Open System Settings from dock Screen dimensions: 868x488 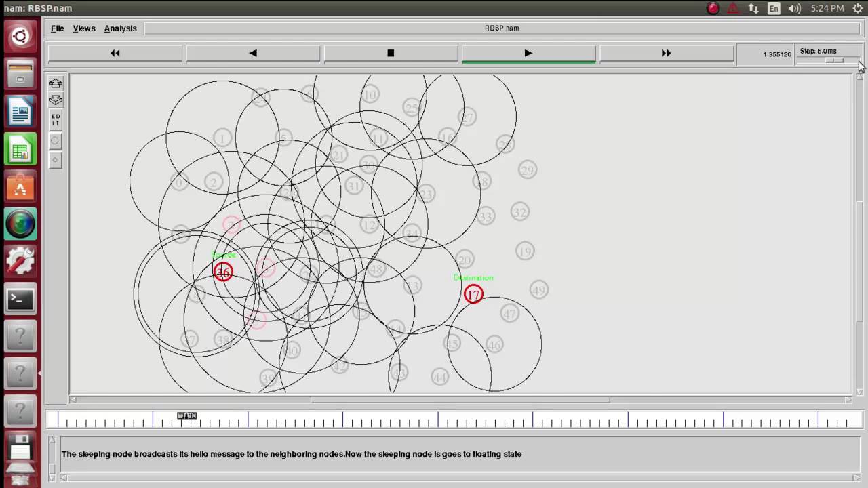coord(20,262)
